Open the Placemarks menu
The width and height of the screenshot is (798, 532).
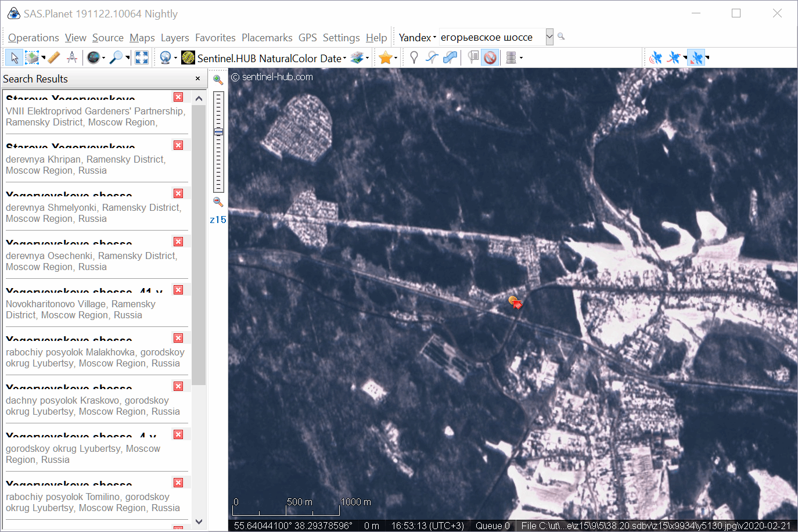tap(267, 38)
